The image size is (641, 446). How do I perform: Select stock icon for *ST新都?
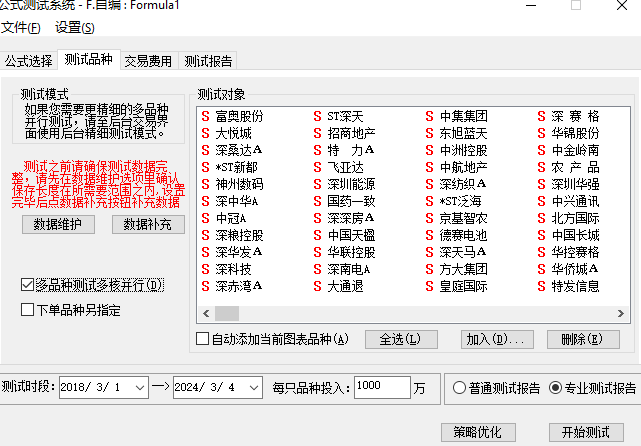[x=206, y=167]
